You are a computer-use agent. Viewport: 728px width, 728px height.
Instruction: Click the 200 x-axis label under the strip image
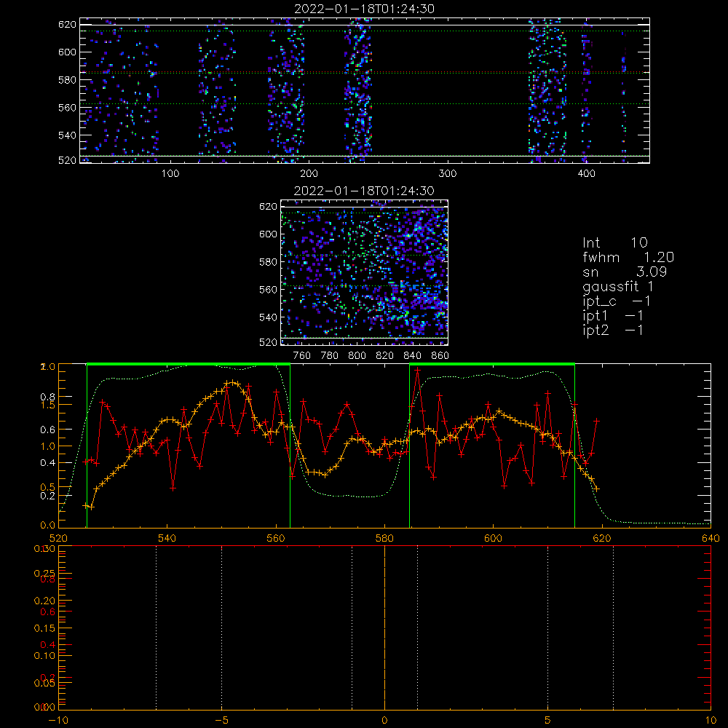click(309, 174)
